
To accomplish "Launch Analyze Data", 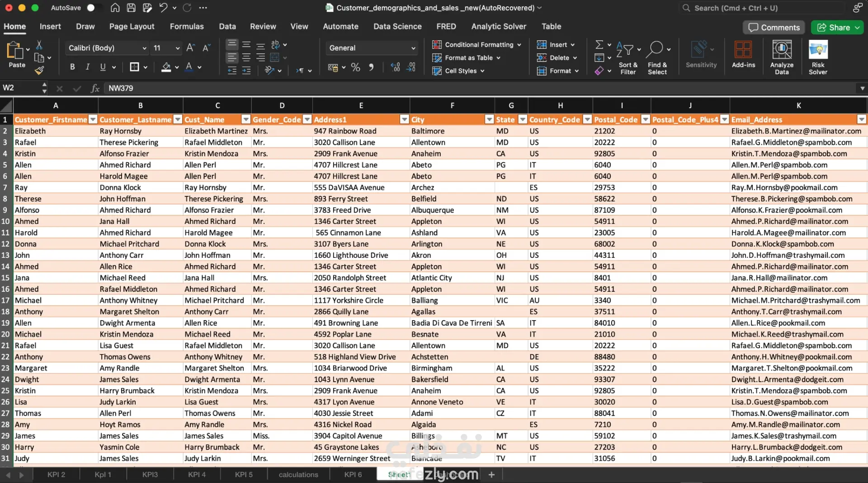I will (x=782, y=57).
